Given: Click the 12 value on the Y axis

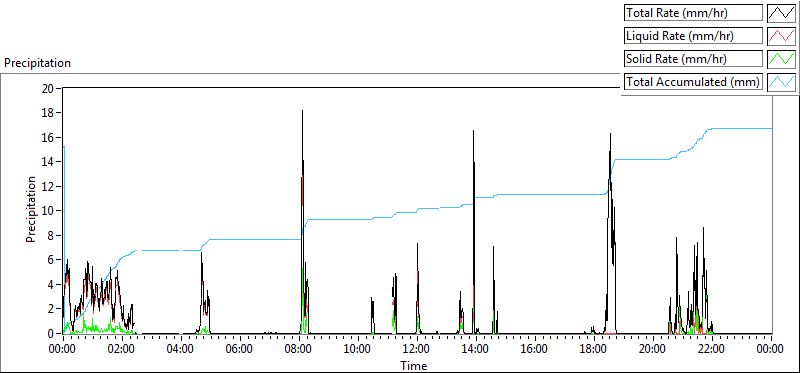Looking at the screenshot, I should (x=48, y=186).
